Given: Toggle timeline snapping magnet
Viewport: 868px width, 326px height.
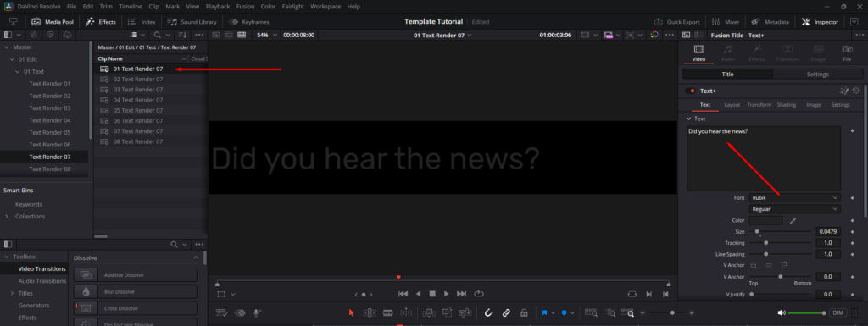Looking at the screenshot, I should (488, 312).
